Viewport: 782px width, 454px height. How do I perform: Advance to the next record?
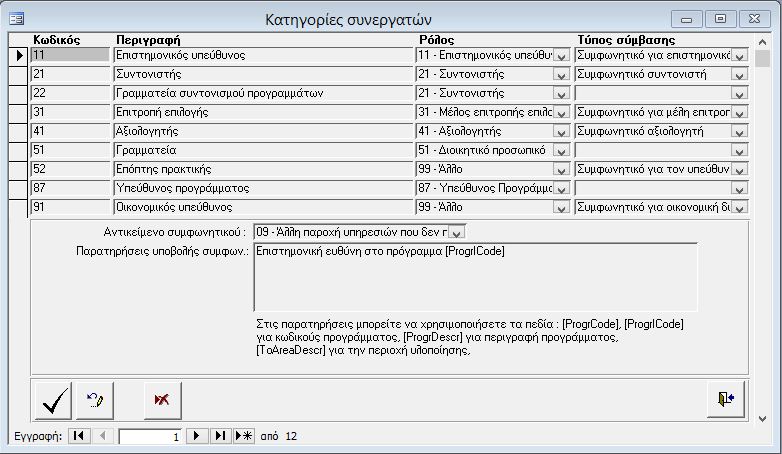click(x=197, y=437)
